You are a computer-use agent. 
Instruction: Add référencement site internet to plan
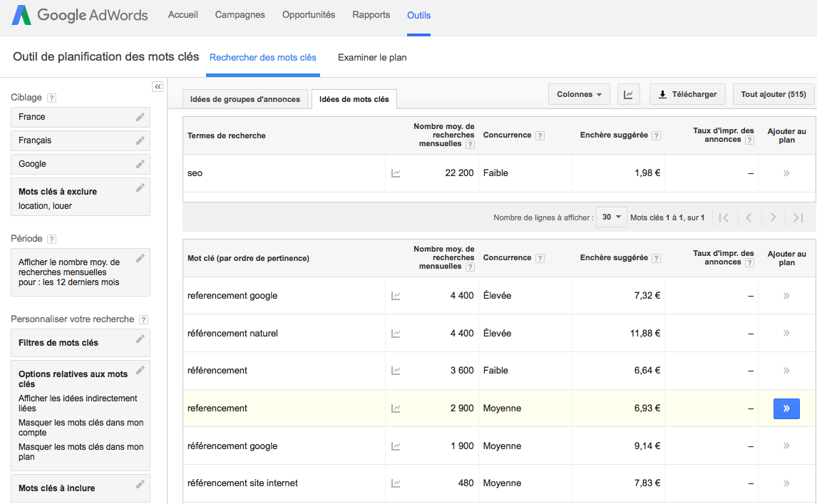786,483
